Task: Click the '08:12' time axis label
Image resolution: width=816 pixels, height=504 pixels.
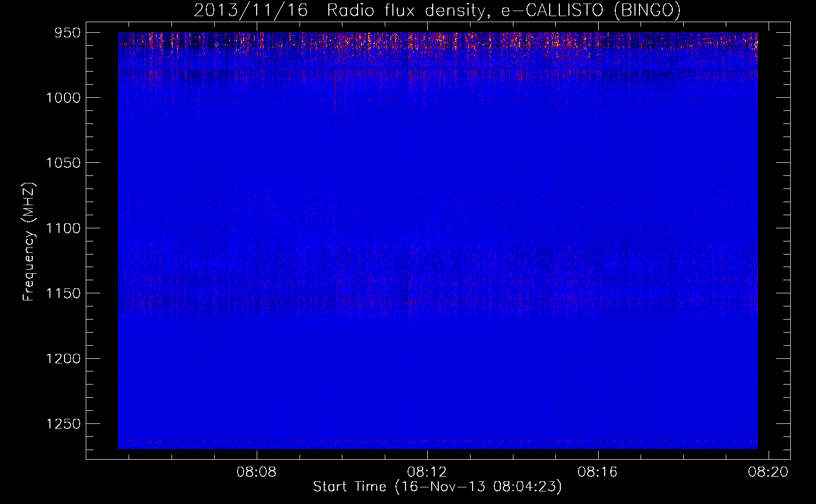Action: 427,472
